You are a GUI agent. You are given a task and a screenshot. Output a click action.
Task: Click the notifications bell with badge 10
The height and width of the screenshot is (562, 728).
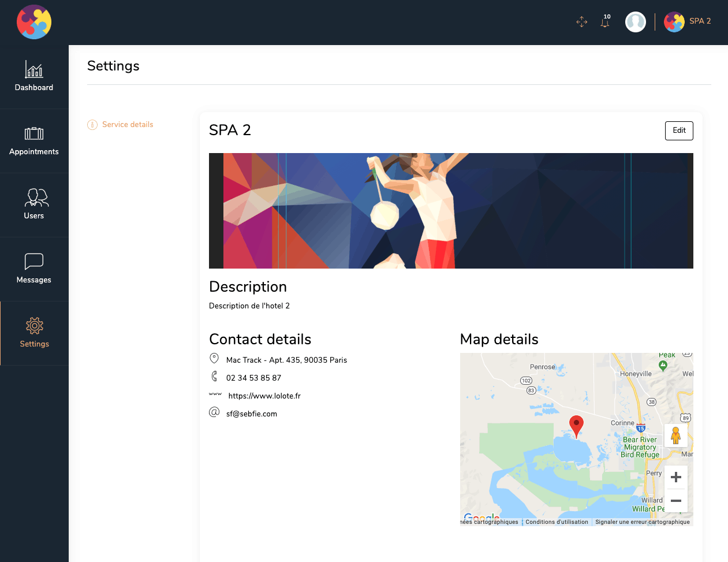(606, 22)
